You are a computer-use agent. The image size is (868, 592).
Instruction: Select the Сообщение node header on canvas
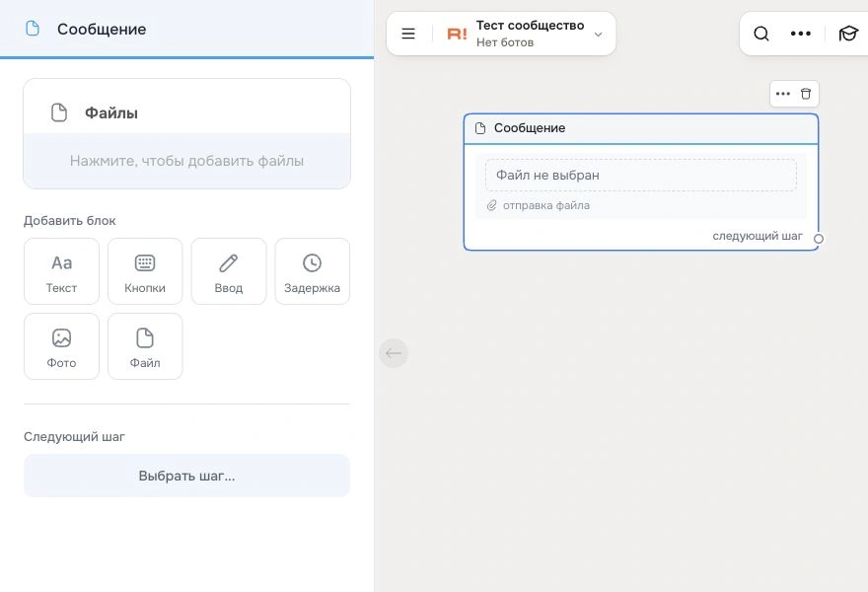tap(641, 128)
